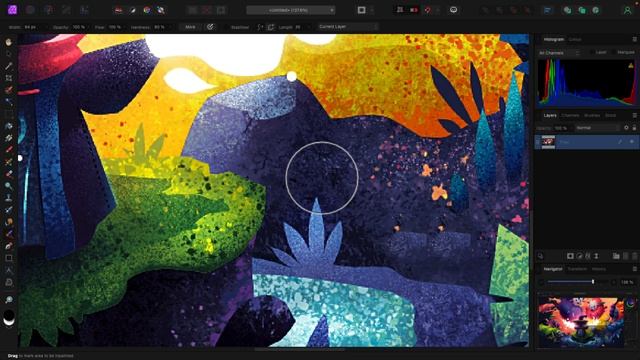Open the Navigator 138% zoom dropdown
Screen dimensions: 640x360
(x=628, y=282)
